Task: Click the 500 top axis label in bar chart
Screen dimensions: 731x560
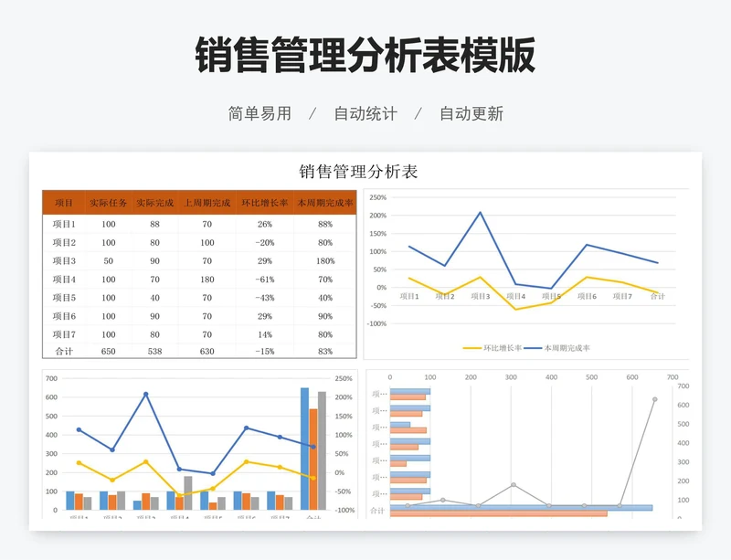Action: (591, 377)
